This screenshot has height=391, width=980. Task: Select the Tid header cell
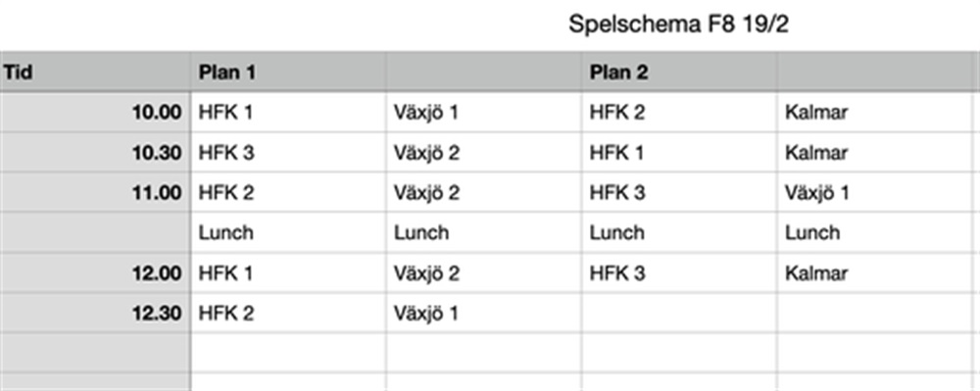point(95,73)
